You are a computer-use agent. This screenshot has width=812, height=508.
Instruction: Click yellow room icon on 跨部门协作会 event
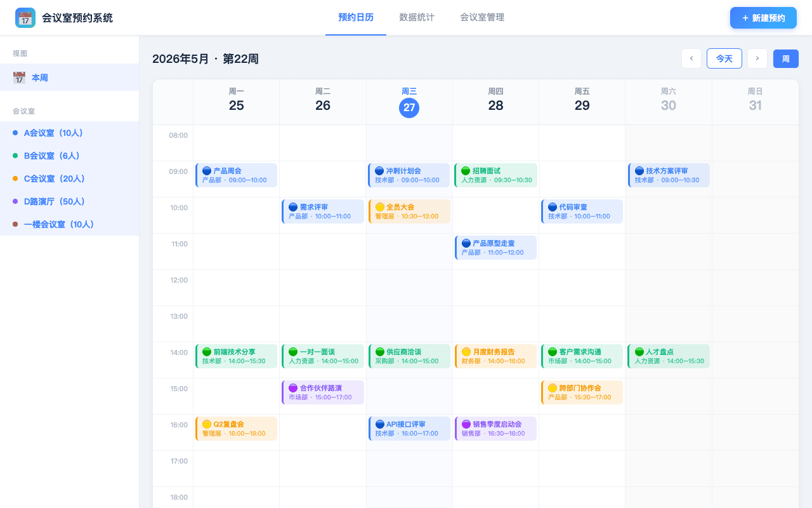coord(553,388)
